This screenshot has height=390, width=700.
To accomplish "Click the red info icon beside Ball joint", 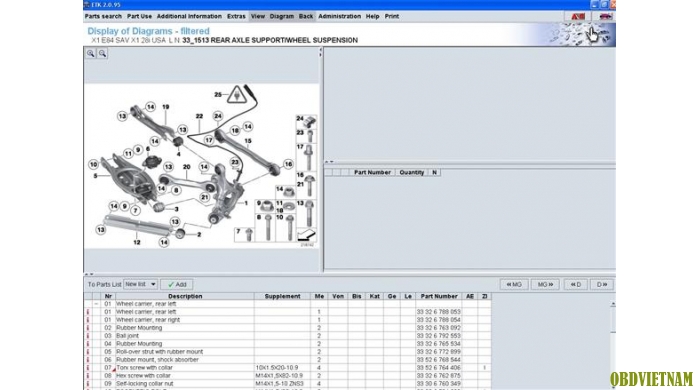I will 88,336.
